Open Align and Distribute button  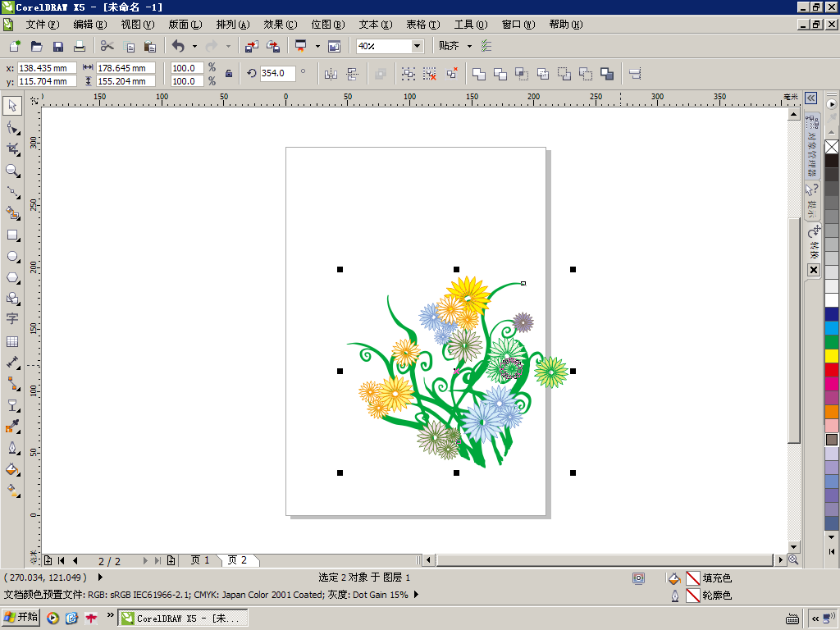click(x=635, y=74)
